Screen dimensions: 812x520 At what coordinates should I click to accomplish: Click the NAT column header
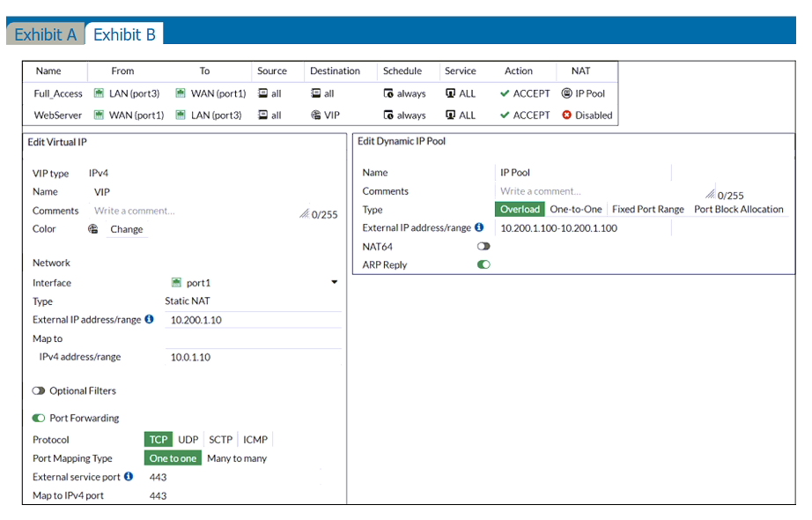coord(580,71)
